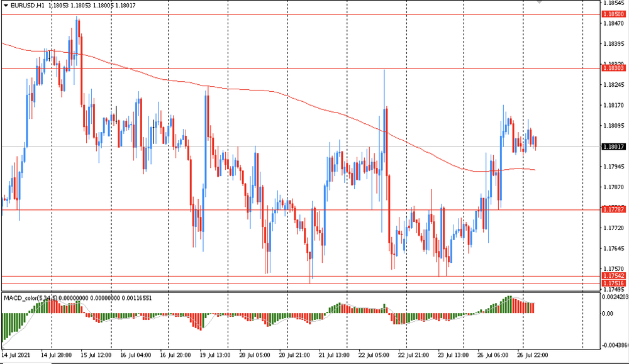
Task: Select the red 1.17516 price level tag
Action: (x=614, y=284)
